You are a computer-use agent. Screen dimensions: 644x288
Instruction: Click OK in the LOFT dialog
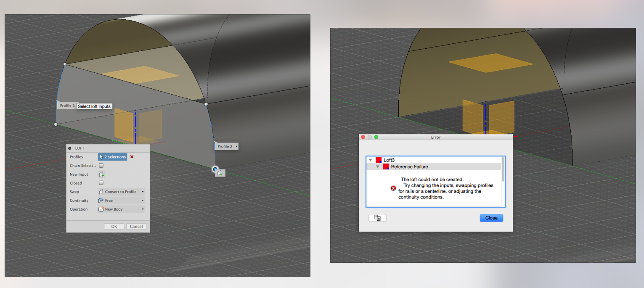coord(114,226)
